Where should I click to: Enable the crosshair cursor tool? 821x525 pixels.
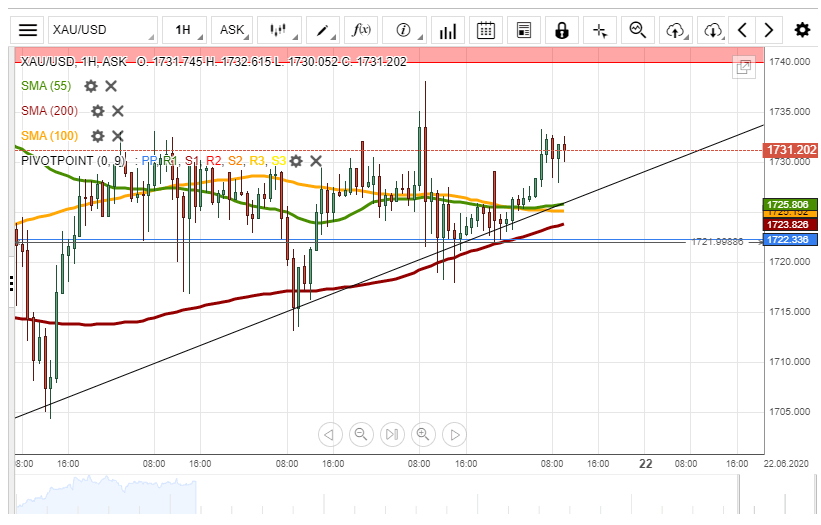pos(600,30)
